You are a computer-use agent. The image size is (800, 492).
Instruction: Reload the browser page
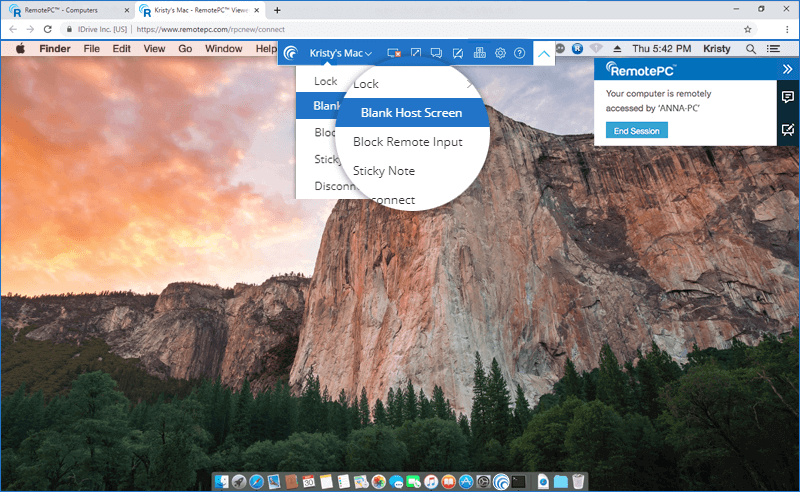click(x=48, y=30)
